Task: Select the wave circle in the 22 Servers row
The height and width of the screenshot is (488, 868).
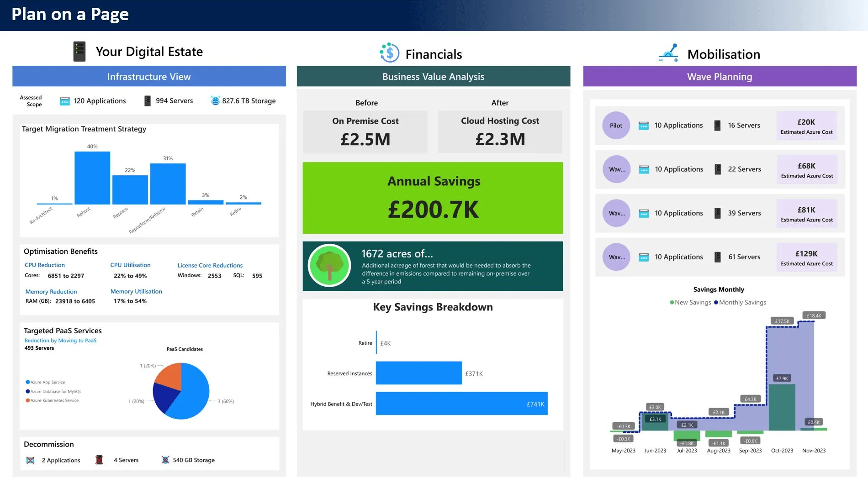Action: coord(616,169)
